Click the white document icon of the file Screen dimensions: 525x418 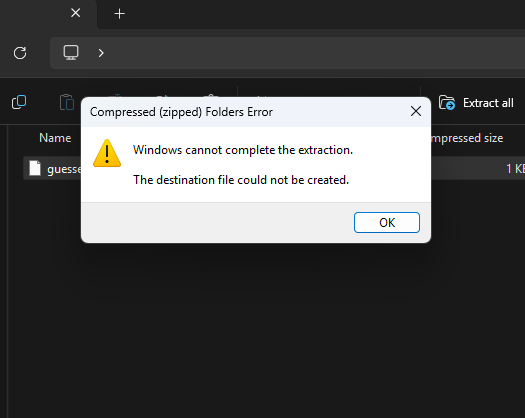tap(35, 168)
